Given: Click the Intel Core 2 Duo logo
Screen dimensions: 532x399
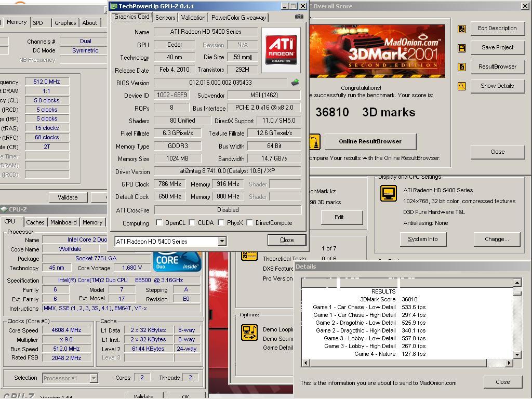Looking at the screenshot, I should 177,262.
